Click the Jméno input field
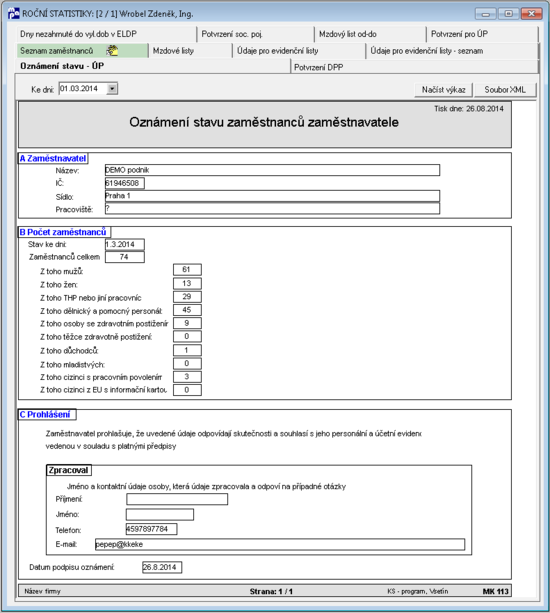 pyautogui.click(x=160, y=514)
